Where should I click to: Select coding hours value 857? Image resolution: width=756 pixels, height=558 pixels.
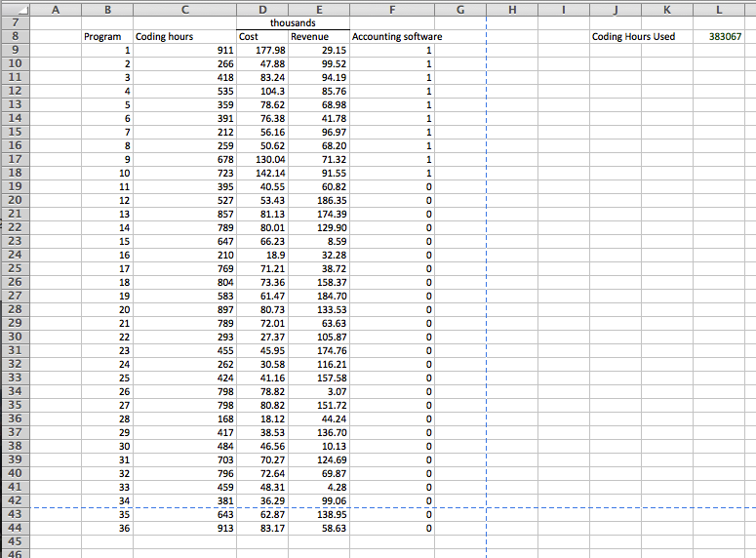point(184,215)
